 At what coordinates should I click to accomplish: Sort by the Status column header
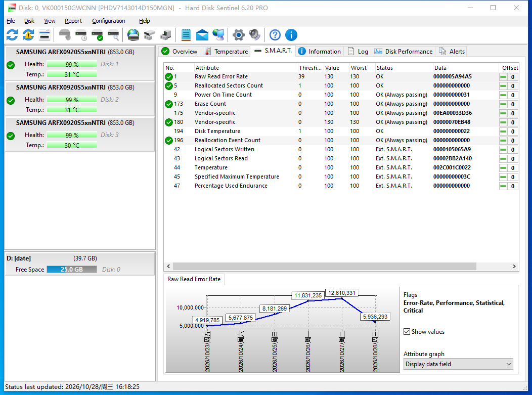pyautogui.click(x=404, y=68)
